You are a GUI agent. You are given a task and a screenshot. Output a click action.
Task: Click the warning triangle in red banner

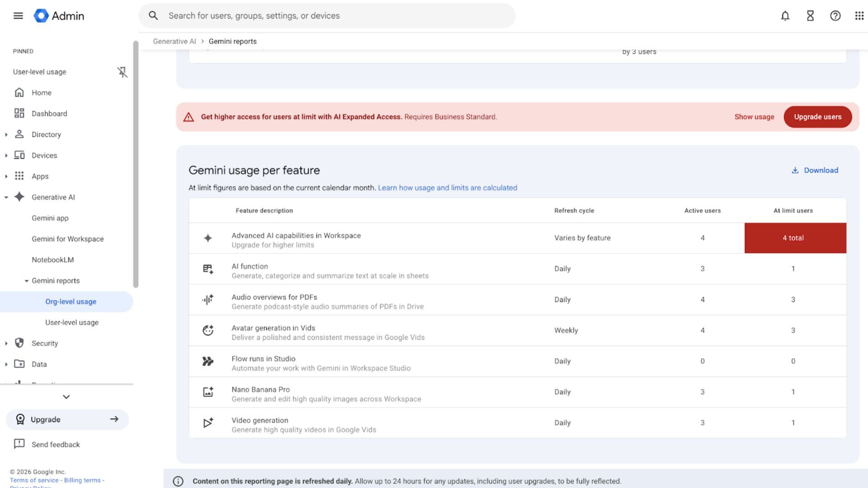pos(189,117)
